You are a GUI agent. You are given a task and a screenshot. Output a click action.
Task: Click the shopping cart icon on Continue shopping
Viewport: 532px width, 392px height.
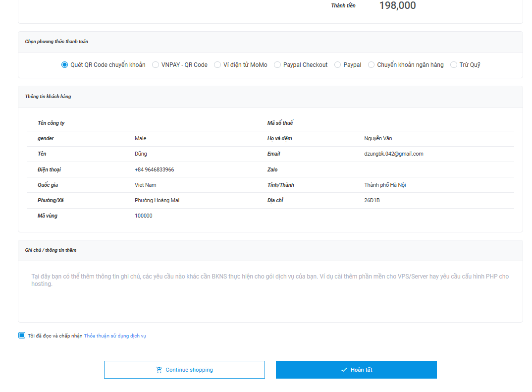click(159, 370)
